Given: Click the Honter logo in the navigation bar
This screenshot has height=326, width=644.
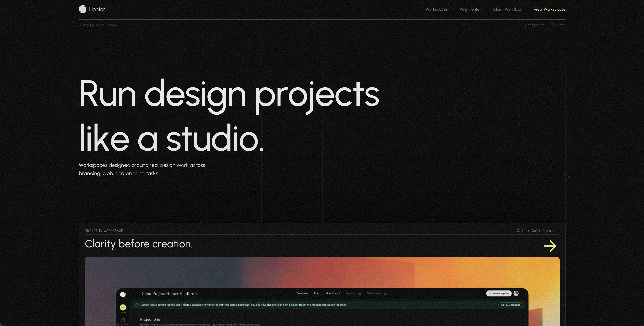Looking at the screenshot, I should (x=92, y=9).
